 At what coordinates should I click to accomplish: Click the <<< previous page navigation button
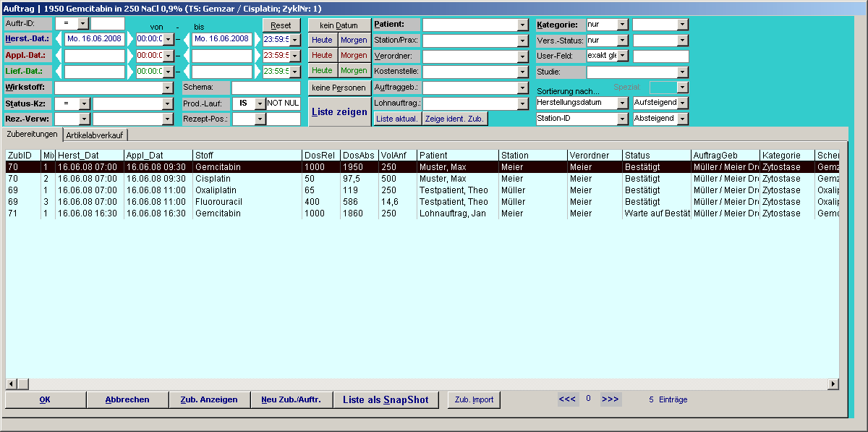[x=567, y=399]
